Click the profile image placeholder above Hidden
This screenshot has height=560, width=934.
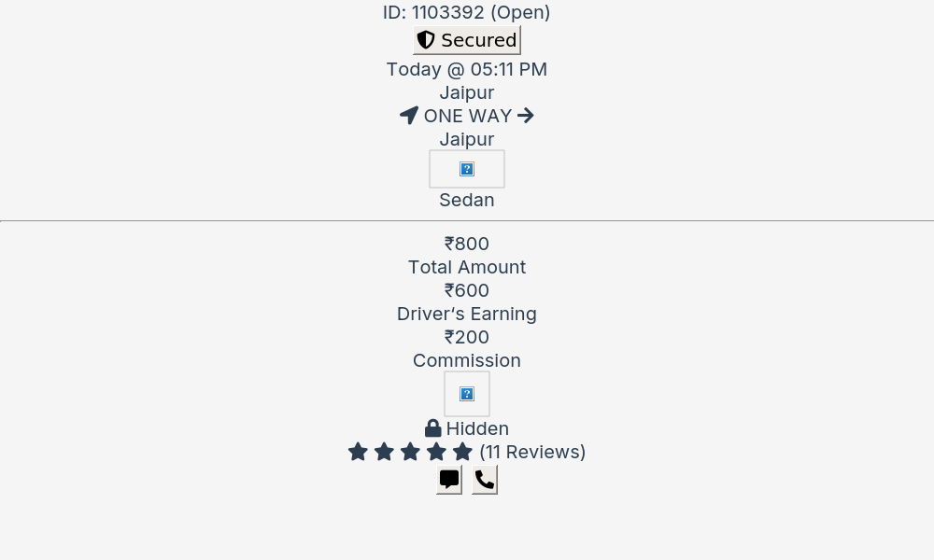point(467,394)
